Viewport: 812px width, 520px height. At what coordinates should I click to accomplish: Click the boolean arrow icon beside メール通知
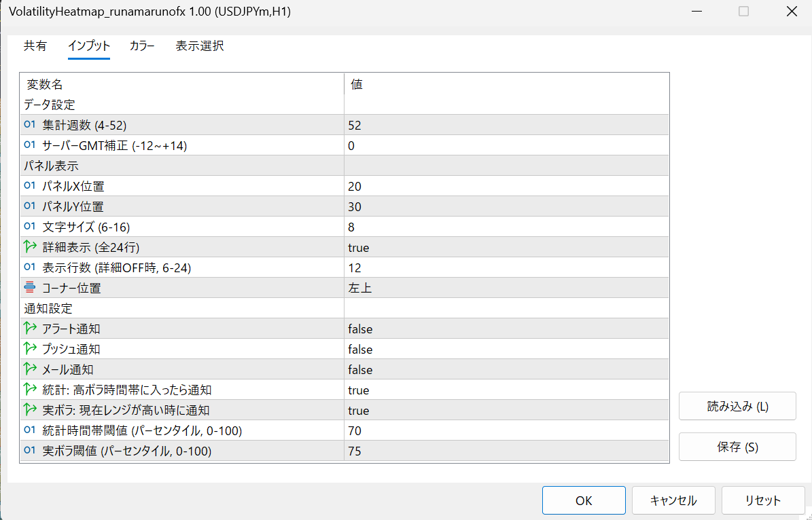coord(29,369)
